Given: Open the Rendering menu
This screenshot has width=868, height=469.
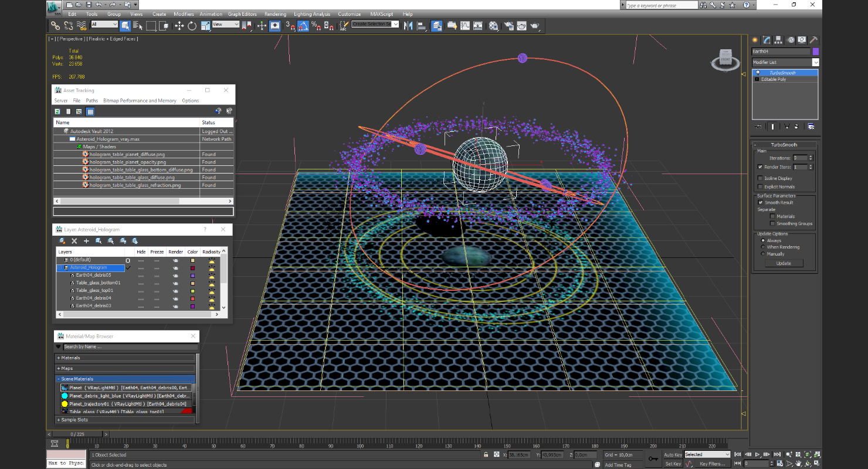Looking at the screenshot, I should (x=275, y=14).
